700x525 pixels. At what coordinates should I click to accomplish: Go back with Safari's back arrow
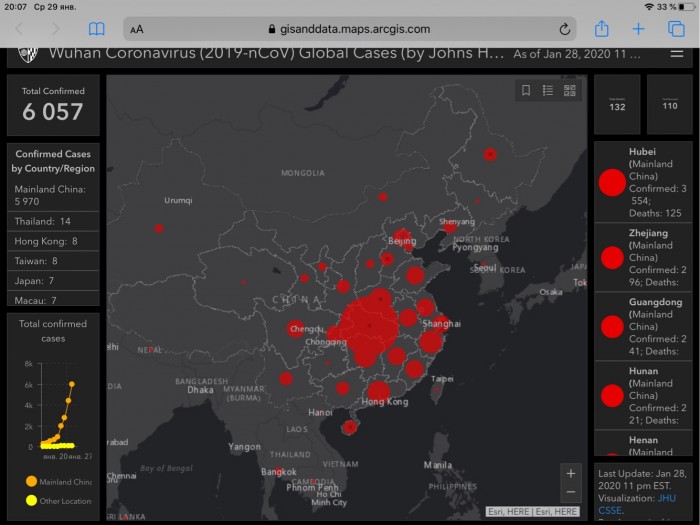point(20,29)
